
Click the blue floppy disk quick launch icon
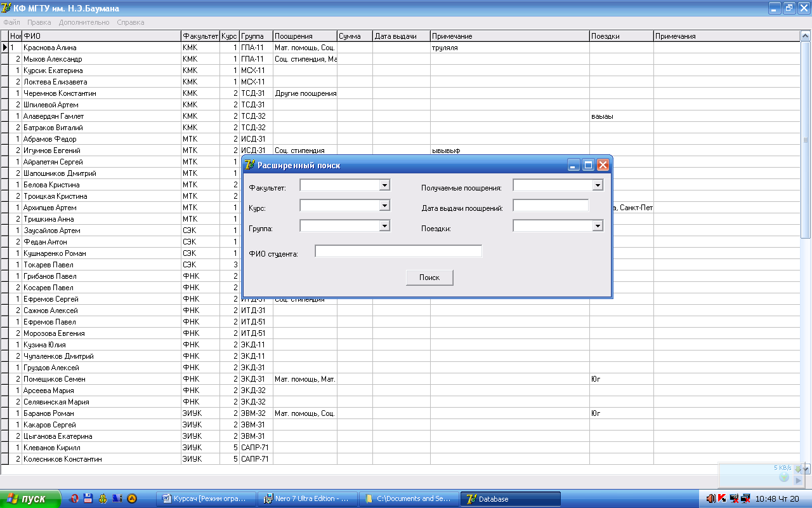[x=88, y=498]
